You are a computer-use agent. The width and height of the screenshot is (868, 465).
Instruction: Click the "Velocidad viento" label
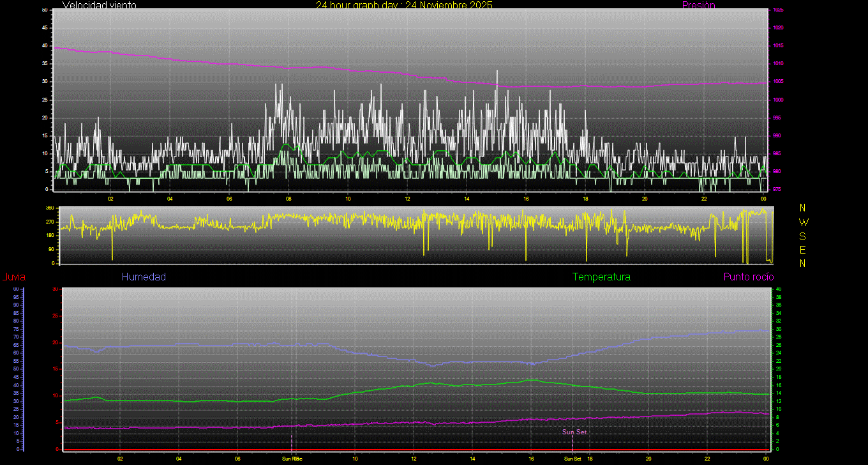click(x=99, y=5)
